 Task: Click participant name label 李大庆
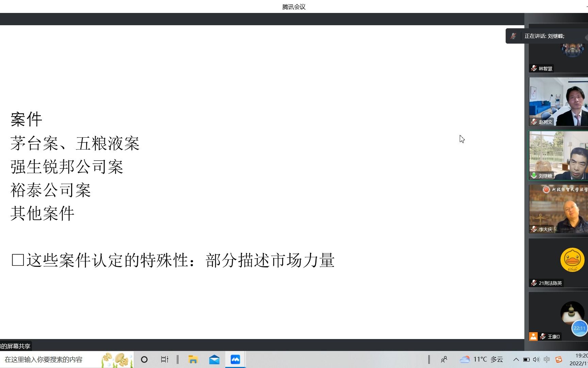tap(545, 229)
